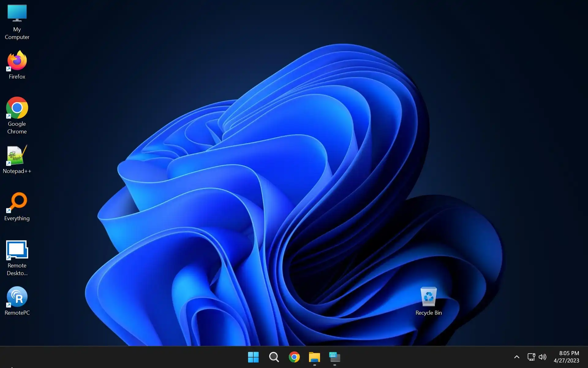Screen dimensions: 588x368
Task: Switch to the keyboard app on taskbar
Action: coord(335,357)
